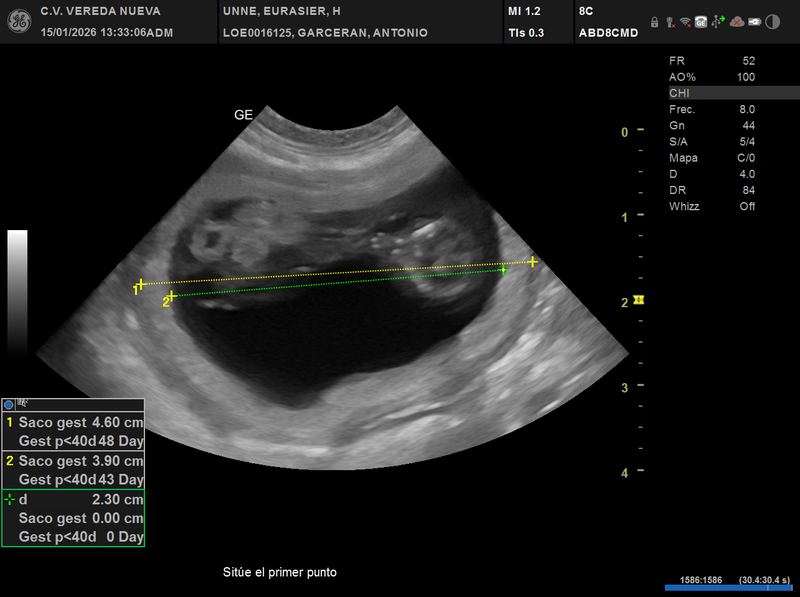The image size is (800, 597).
Task: Select the DR 84 dynamic range parameter
Action: pos(712,190)
